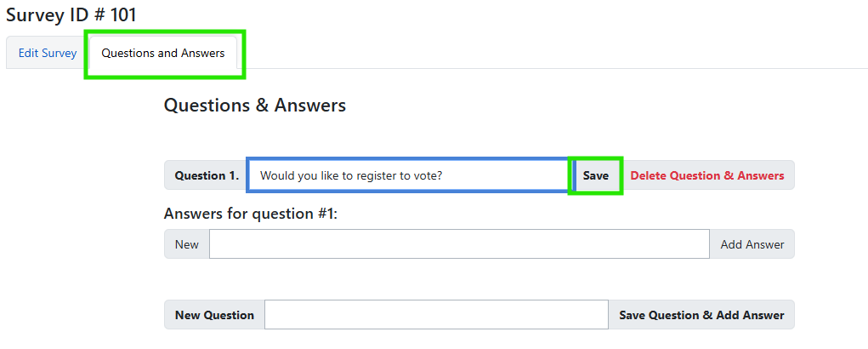Viewport: 868px width, 349px height.
Task: Focus the Question 1 text field
Action: [x=408, y=175]
